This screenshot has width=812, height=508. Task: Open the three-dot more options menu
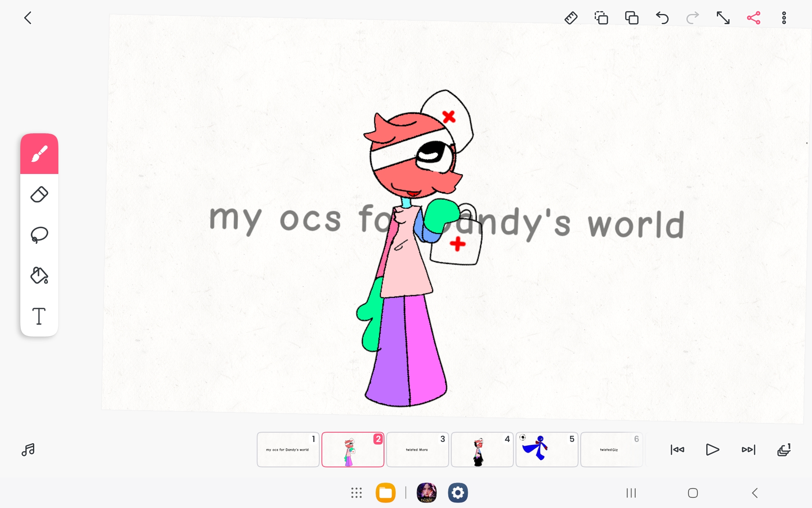tap(784, 18)
